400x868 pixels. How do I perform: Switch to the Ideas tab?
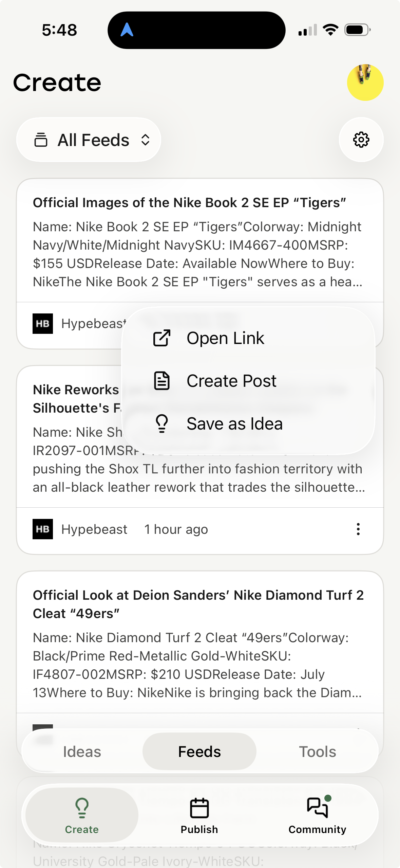pyautogui.click(x=82, y=752)
